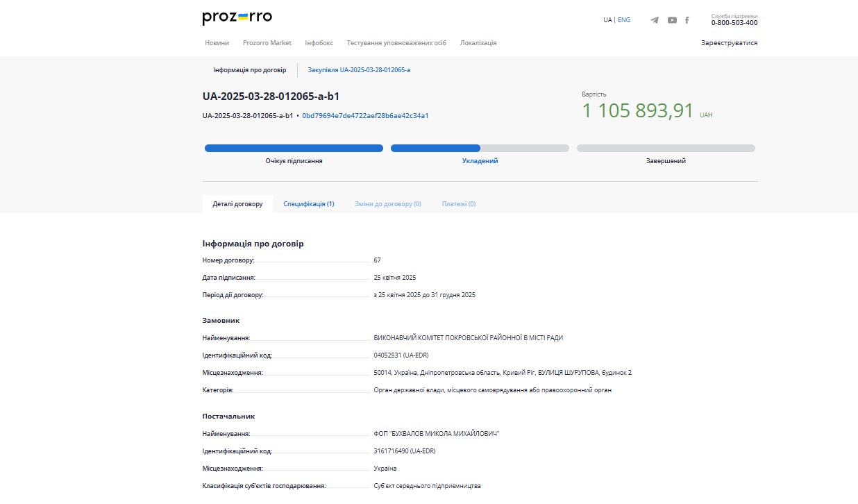Switch to Специфікація (1) tab
The height and width of the screenshot is (504, 858).
[309, 204]
